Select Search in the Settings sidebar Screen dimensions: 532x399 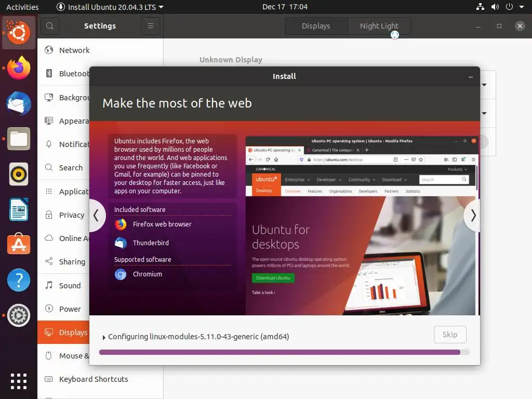point(63,168)
